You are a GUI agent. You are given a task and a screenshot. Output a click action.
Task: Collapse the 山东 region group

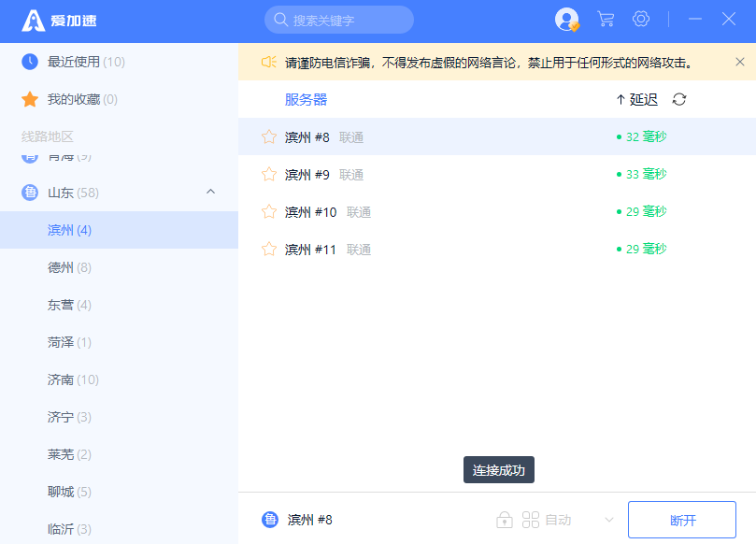(x=210, y=192)
